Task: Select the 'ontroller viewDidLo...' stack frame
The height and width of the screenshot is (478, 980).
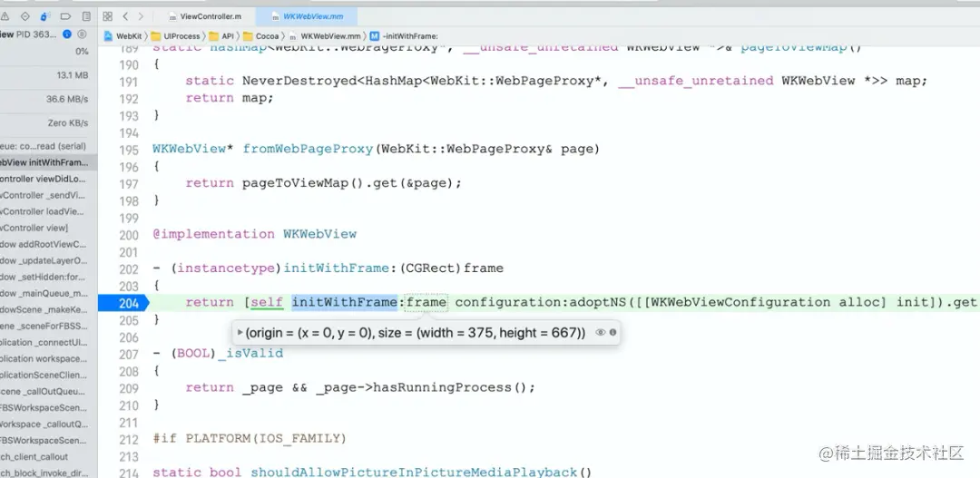Action: click(48, 179)
